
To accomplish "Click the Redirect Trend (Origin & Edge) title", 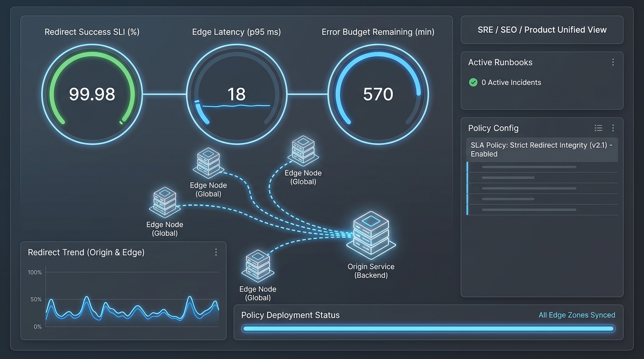I will click(x=86, y=252).
